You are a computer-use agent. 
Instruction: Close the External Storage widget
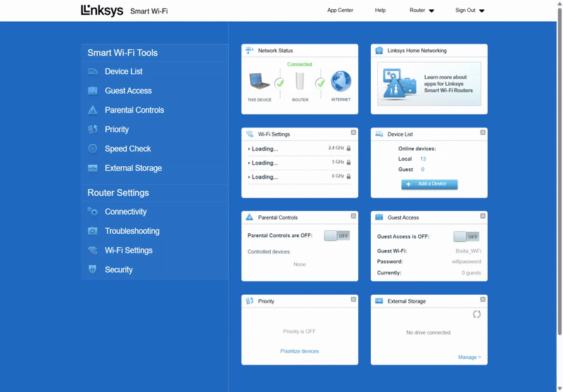coord(483,299)
